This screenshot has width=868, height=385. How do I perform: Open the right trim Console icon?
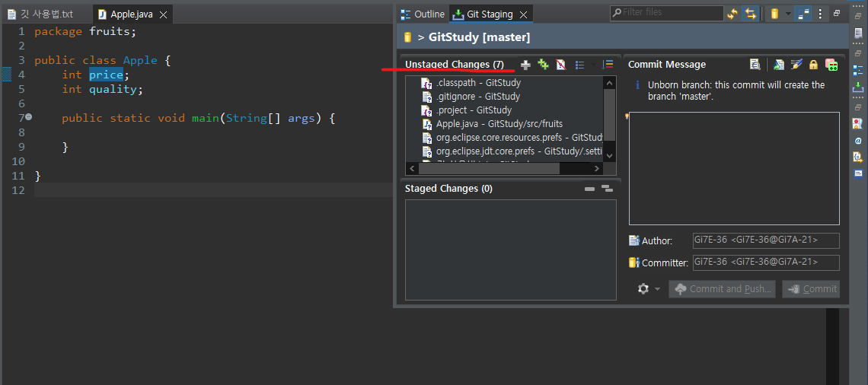click(x=858, y=173)
